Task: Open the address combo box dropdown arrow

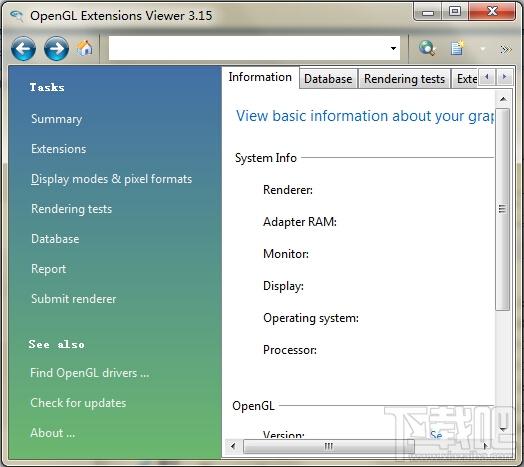Action: (393, 48)
